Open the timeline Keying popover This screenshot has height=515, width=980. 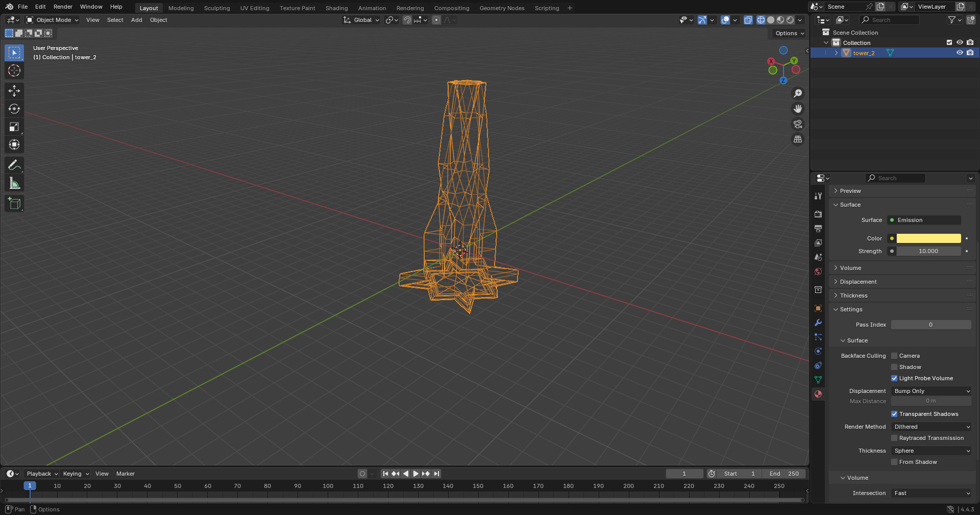click(76, 474)
